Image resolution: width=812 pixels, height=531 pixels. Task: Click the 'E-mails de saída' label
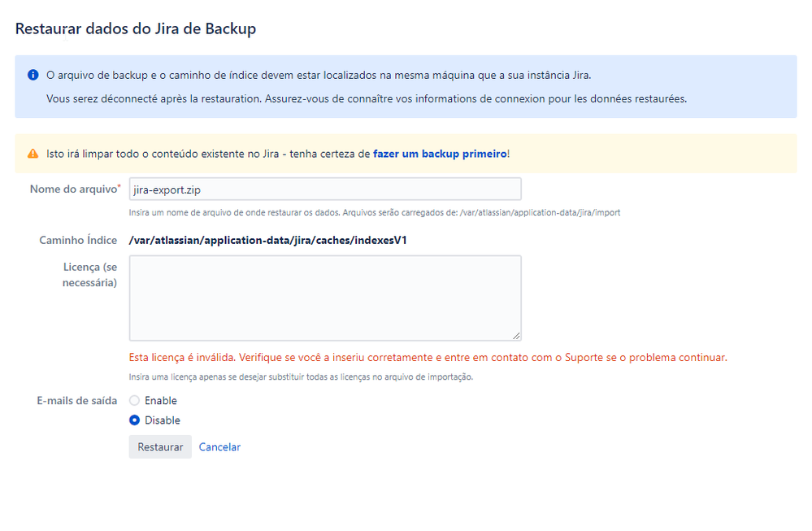click(x=76, y=400)
